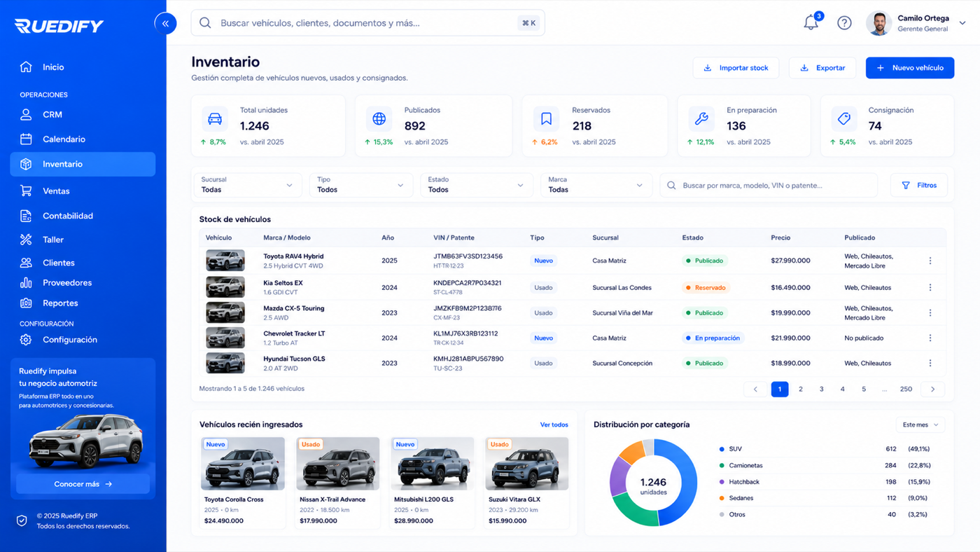Open row actions for Mazda CX-5 Touring
The width and height of the screenshot is (980, 552).
click(930, 312)
